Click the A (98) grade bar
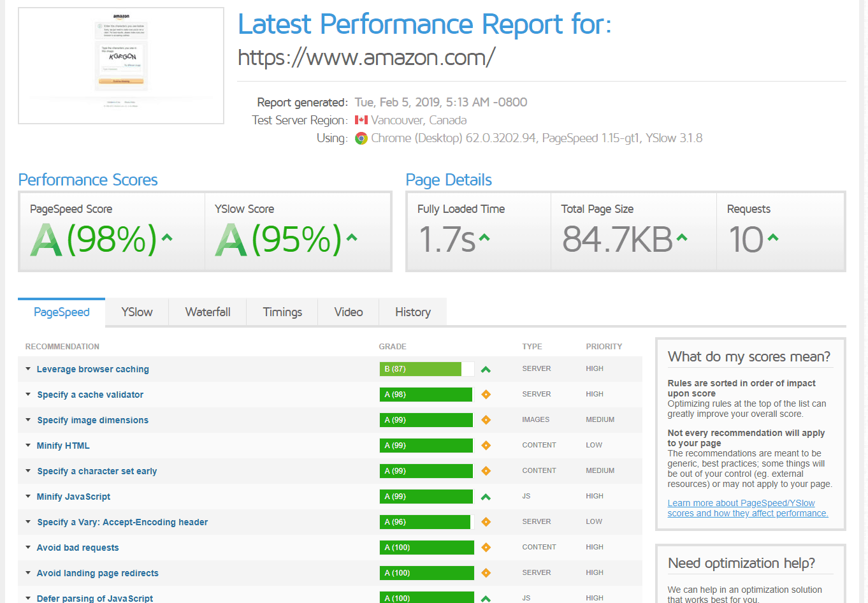This screenshot has height=603, width=868. (x=427, y=395)
